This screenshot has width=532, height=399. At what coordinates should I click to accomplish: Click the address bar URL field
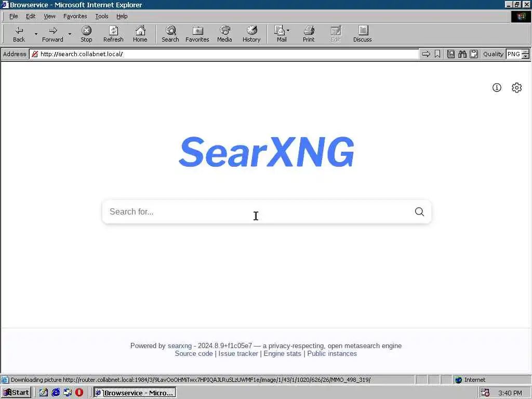224,54
